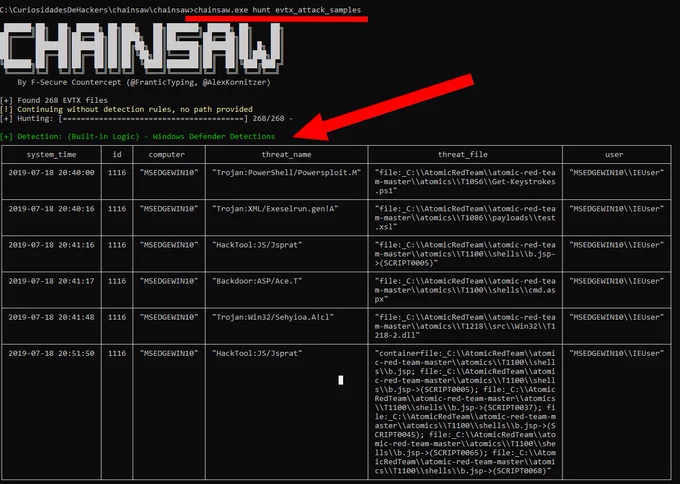Viewport: 680px width, 484px height.
Task: Click the containerfile b.jsp multi-script path cell
Action: [465, 412]
